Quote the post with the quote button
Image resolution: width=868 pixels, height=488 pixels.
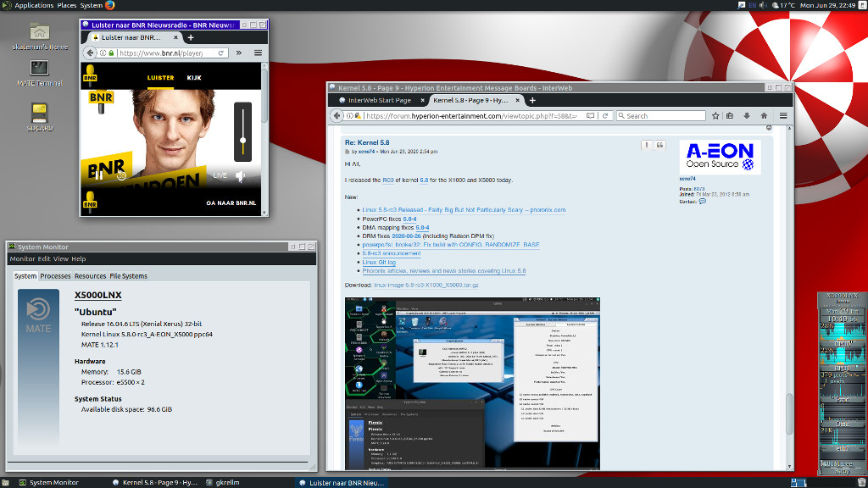[x=659, y=145]
